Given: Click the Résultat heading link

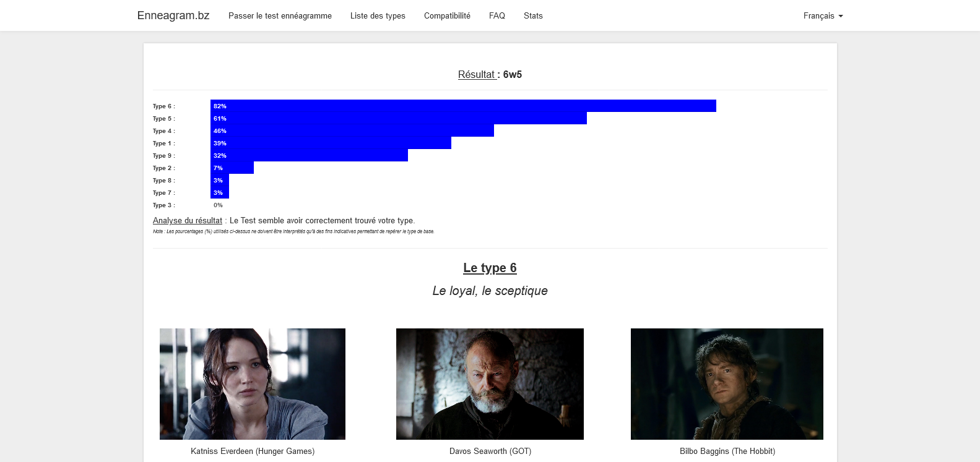Looking at the screenshot, I should 477,75.
